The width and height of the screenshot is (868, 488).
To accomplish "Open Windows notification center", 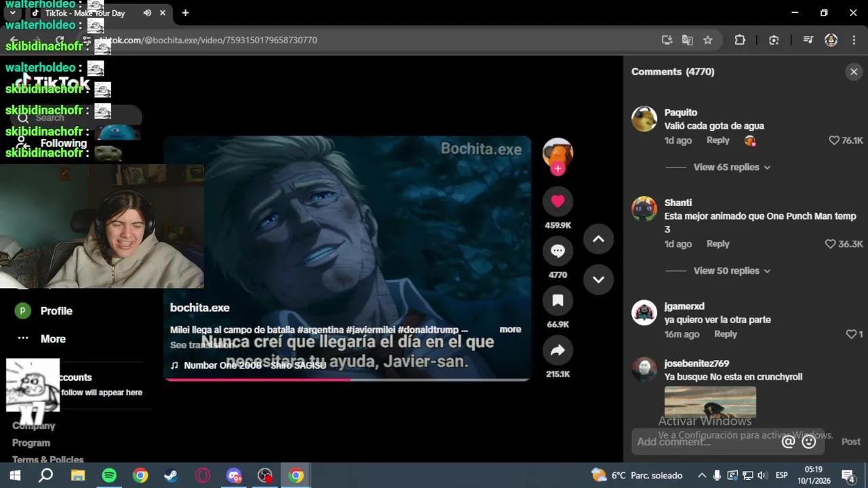I will tap(848, 476).
